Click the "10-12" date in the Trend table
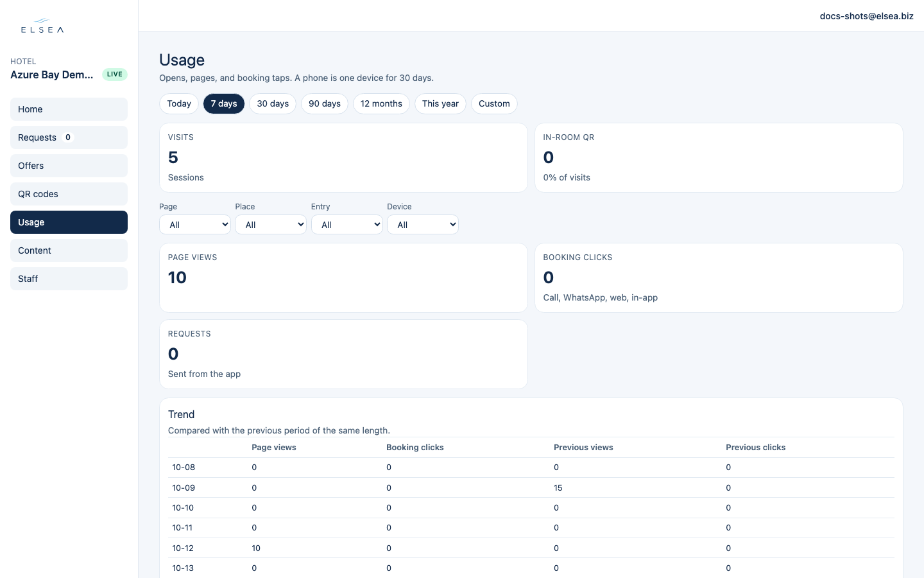Viewport: 924px width, 578px height. (x=183, y=548)
